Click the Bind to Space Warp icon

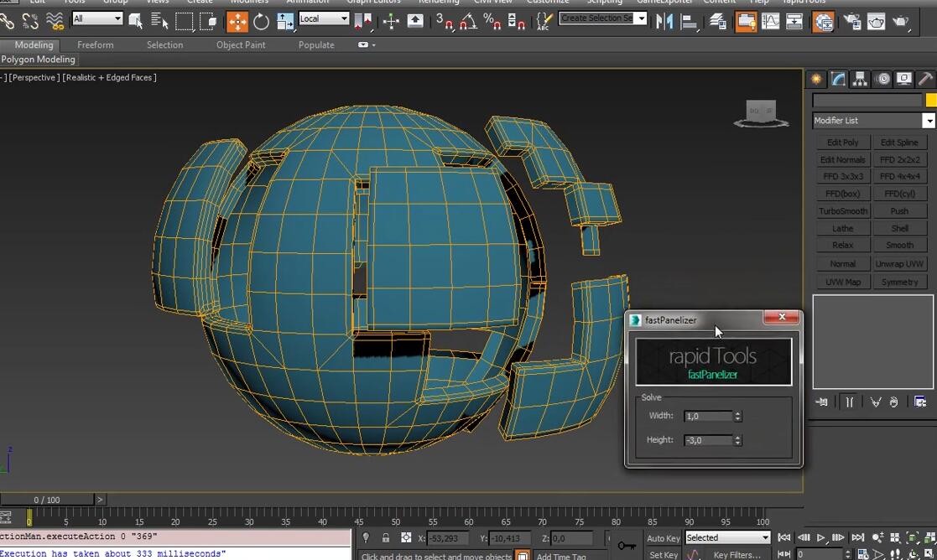(55, 22)
